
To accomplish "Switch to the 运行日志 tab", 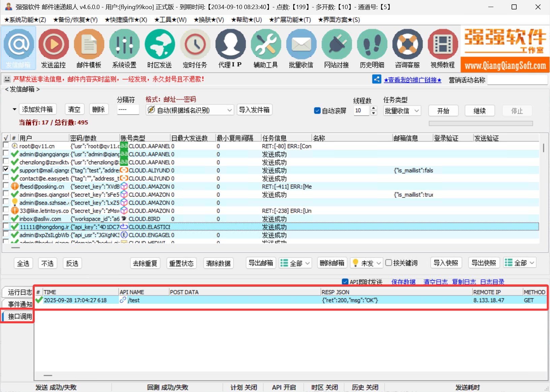I will (20, 292).
